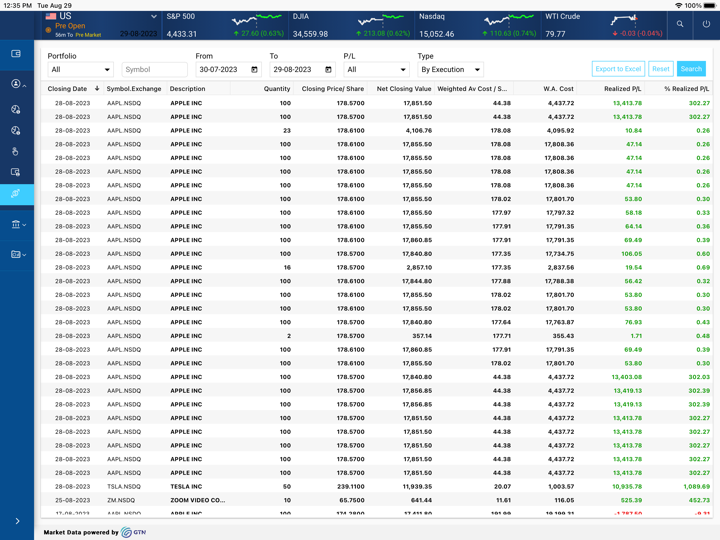Expand the sidebar with bottom arrow
Screen dimensions: 720x540
point(17,521)
